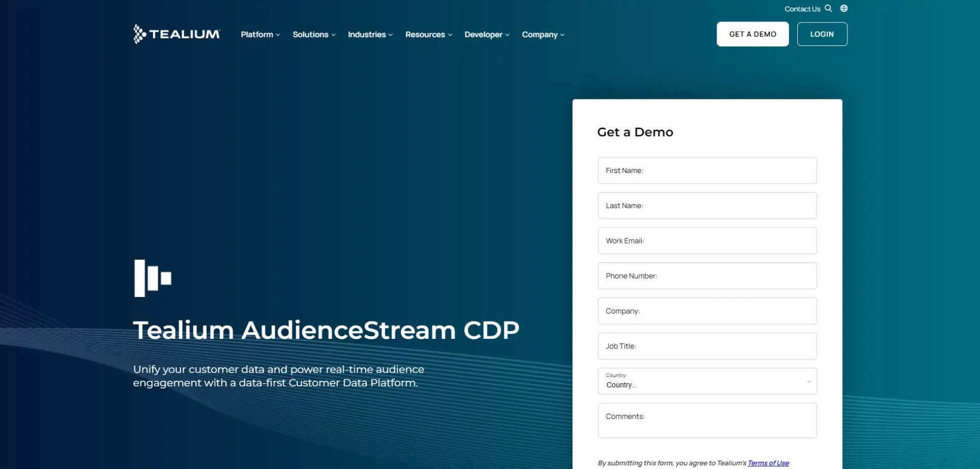The height and width of the screenshot is (469, 980).
Task: Select the Job Title field
Action: (x=707, y=346)
